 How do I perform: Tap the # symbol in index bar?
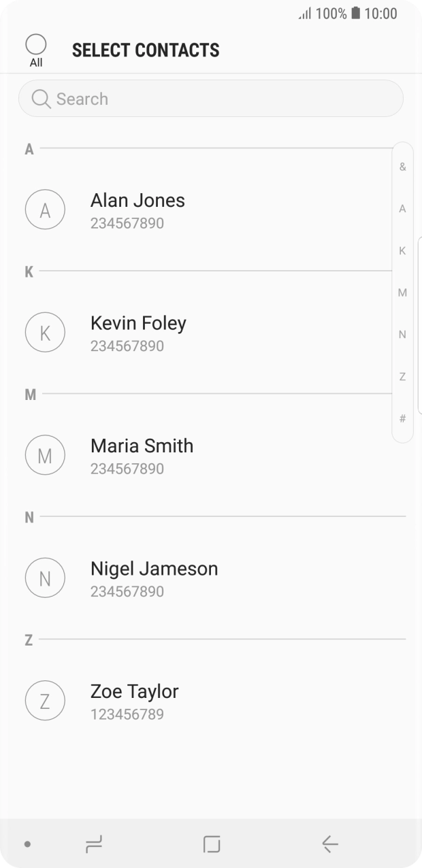[x=402, y=418]
